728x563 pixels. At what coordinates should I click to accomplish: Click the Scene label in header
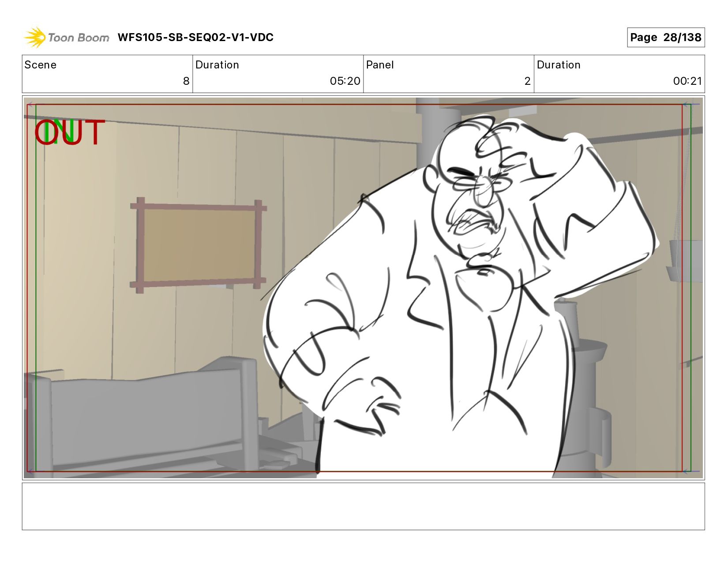point(41,65)
